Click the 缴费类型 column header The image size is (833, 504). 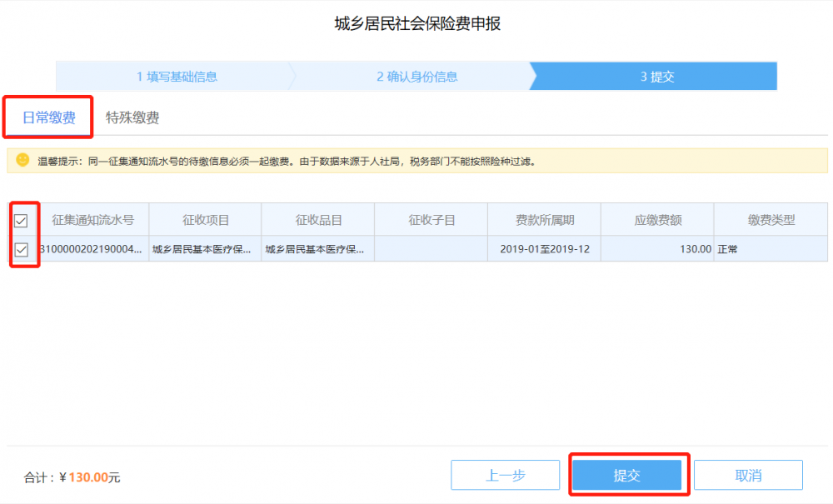click(x=771, y=221)
